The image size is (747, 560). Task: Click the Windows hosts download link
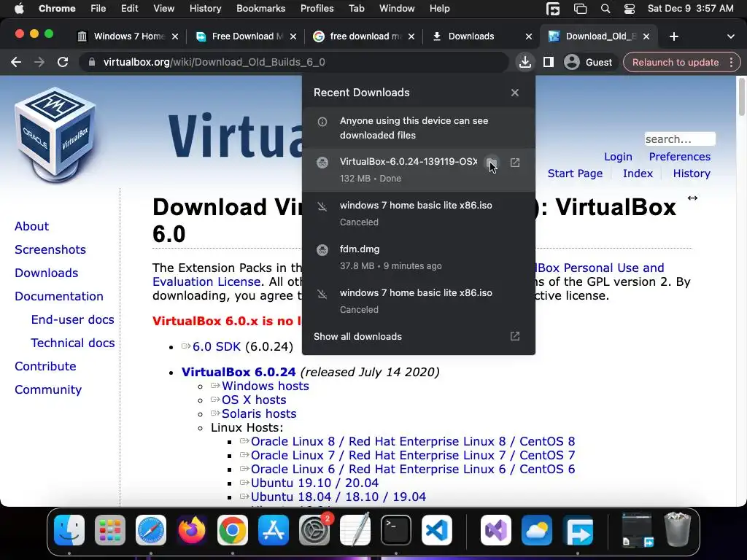pyautogui.click(x=266, y=386)
